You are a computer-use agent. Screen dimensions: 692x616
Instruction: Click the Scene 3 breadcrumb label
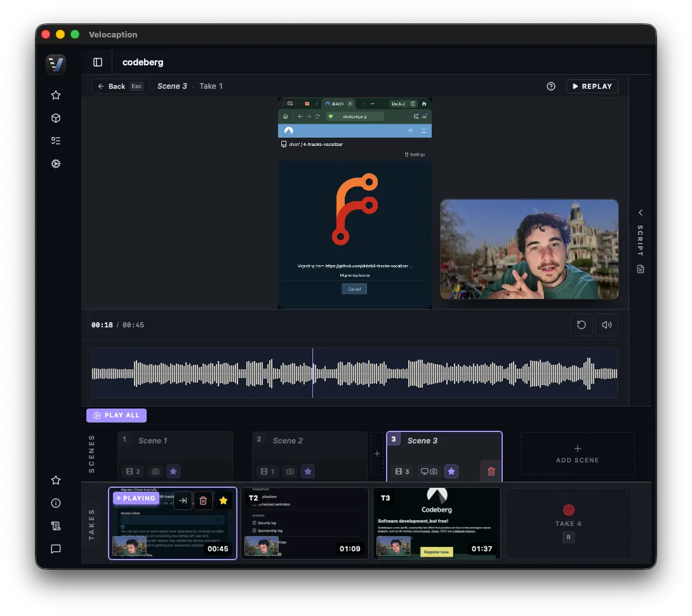click(x=172, y=86)
